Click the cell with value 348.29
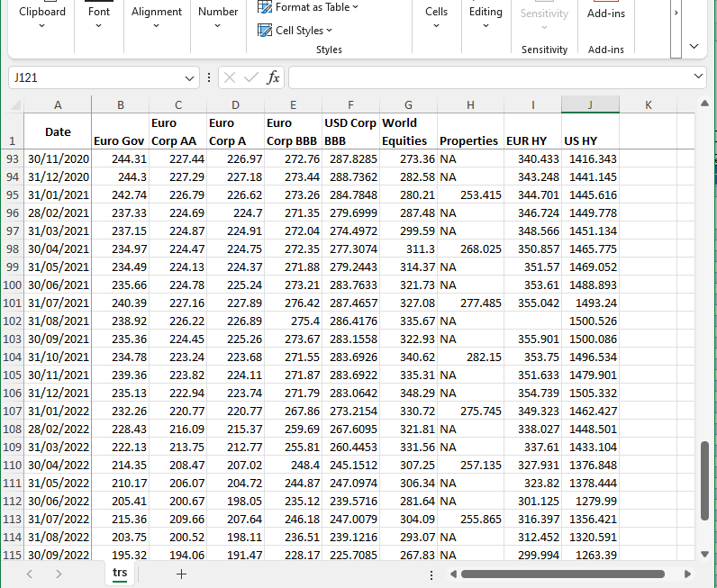 coord(408,394)
